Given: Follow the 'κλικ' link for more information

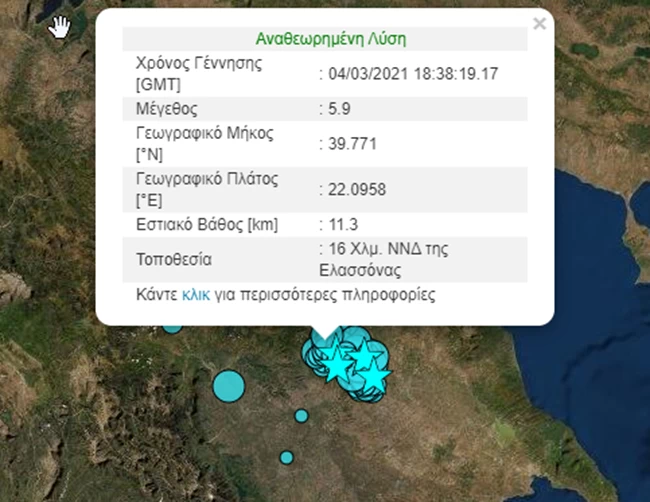Looking at the screenshot, I should coord(196,295).
